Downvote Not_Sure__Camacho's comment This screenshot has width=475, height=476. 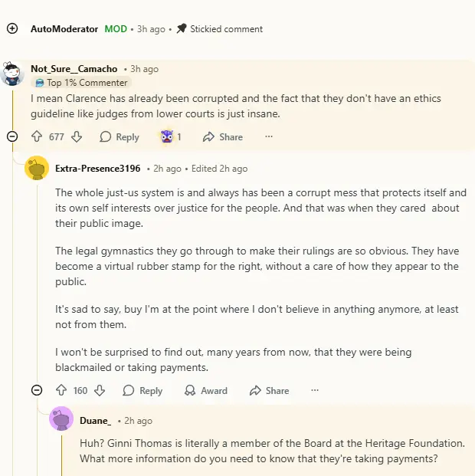76,136
